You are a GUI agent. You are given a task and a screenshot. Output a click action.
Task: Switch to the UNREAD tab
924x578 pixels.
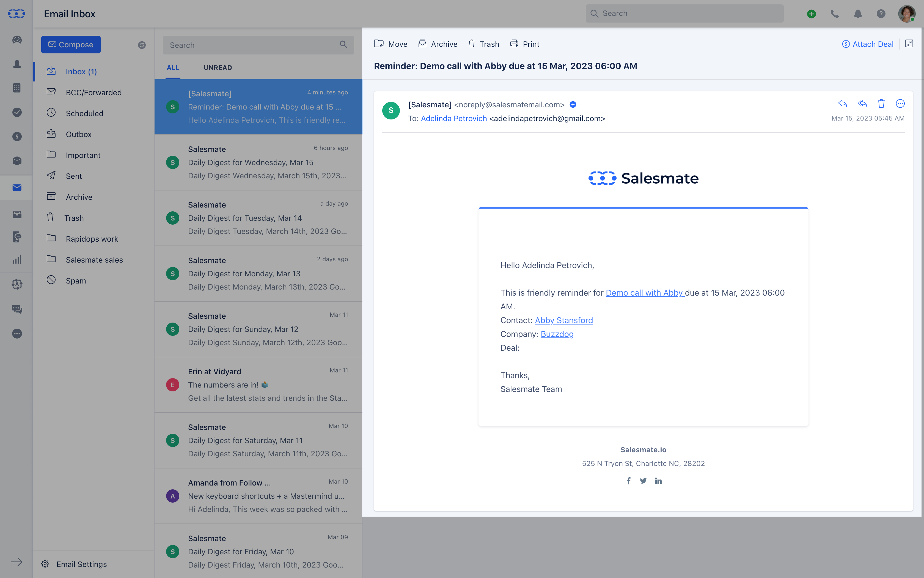click(218, 68)
